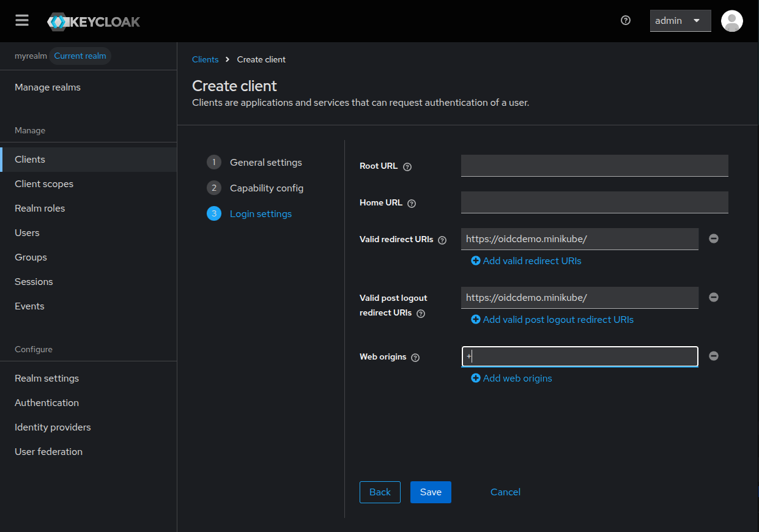The height and width of the screenshot is (532, 759).
Task: Cancel client creation
Action: point(505,492)
